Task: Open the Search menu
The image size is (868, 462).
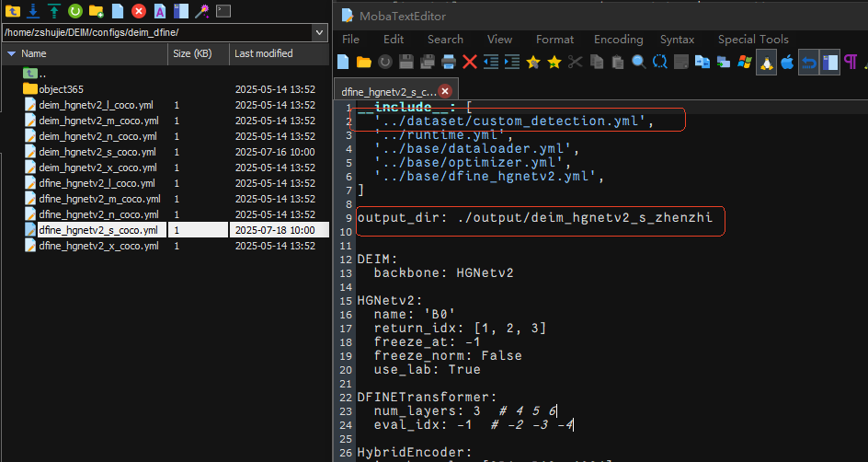Action: coord(445,40)
